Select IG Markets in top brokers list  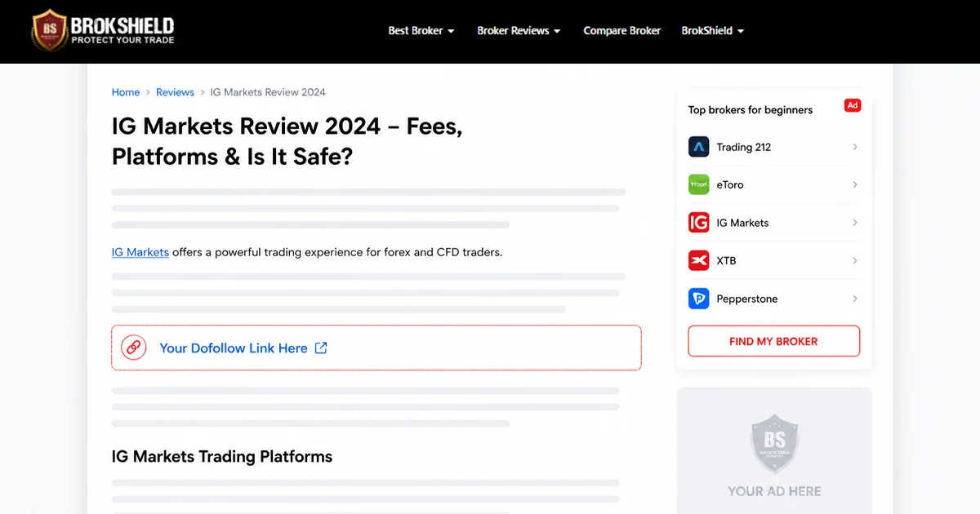point(773,223)
